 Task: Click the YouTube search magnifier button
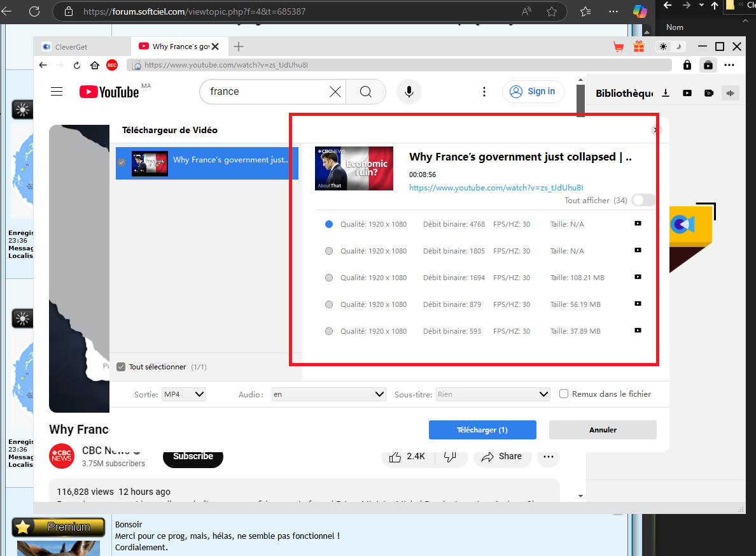[x=366, y=92]
